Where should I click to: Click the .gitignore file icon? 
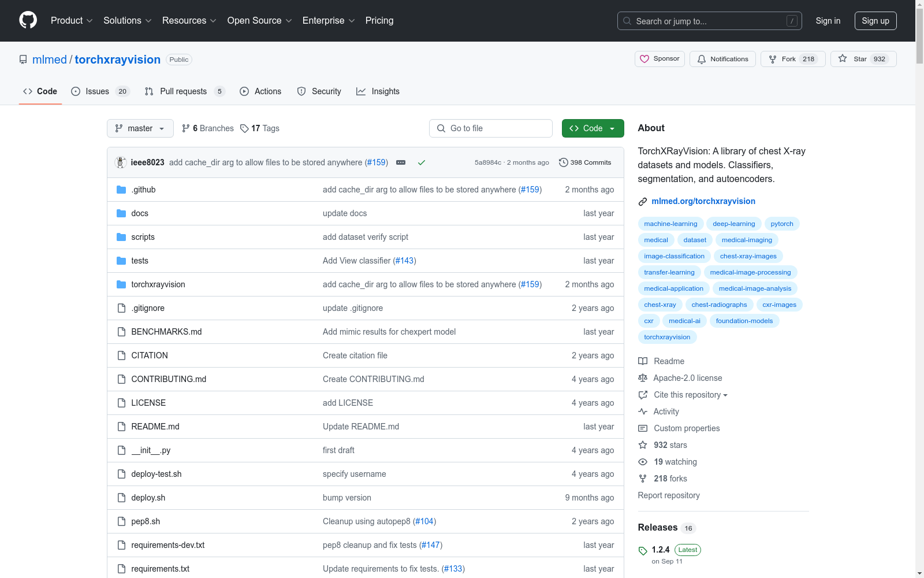pos(121,308)
